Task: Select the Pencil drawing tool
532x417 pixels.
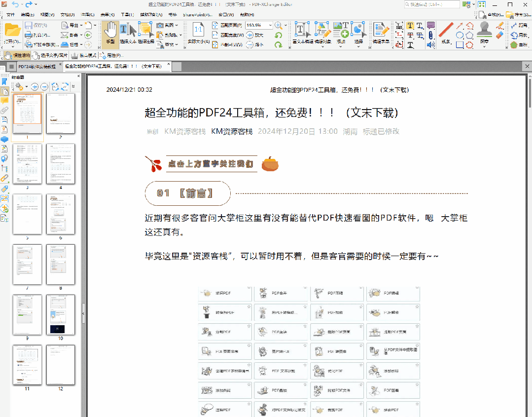Action: coord(499,26)
